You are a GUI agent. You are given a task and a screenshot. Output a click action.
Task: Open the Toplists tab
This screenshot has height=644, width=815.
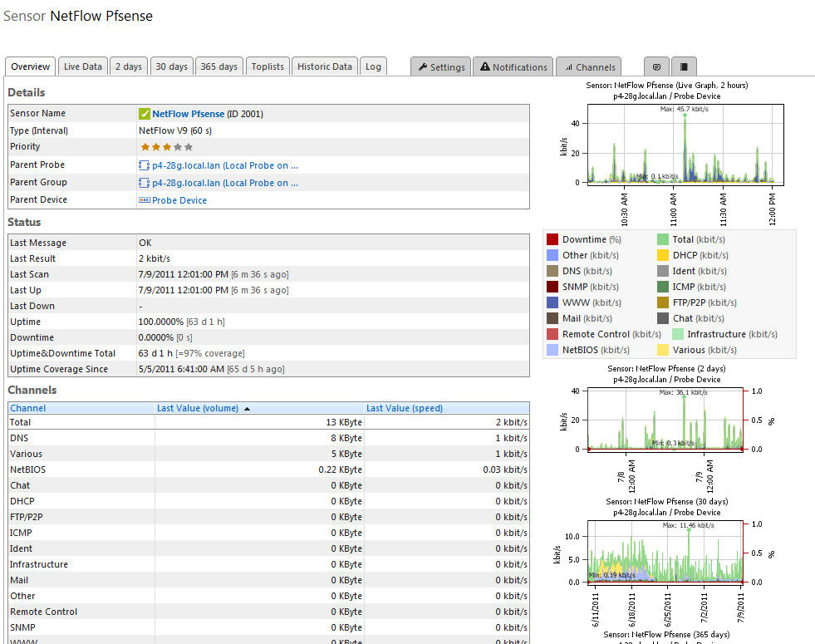(x=268, y=66)
